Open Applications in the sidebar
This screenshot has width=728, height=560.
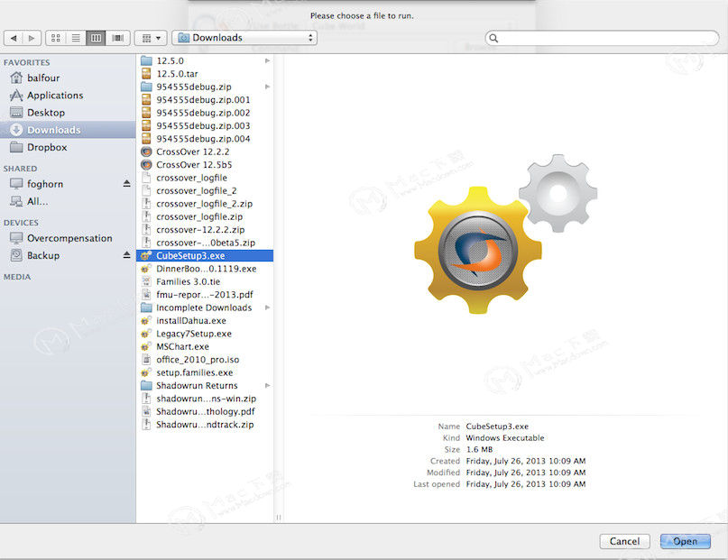[68, 95]
